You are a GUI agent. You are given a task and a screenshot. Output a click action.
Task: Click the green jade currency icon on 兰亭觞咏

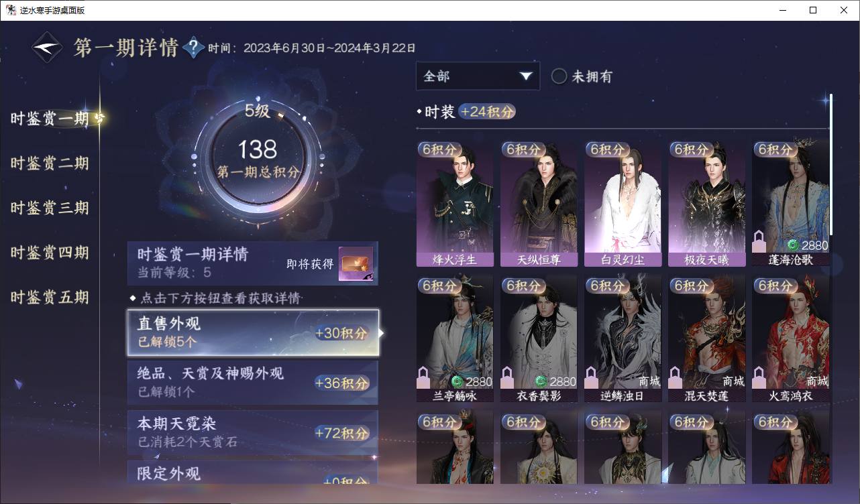click(x=457, y=381)
